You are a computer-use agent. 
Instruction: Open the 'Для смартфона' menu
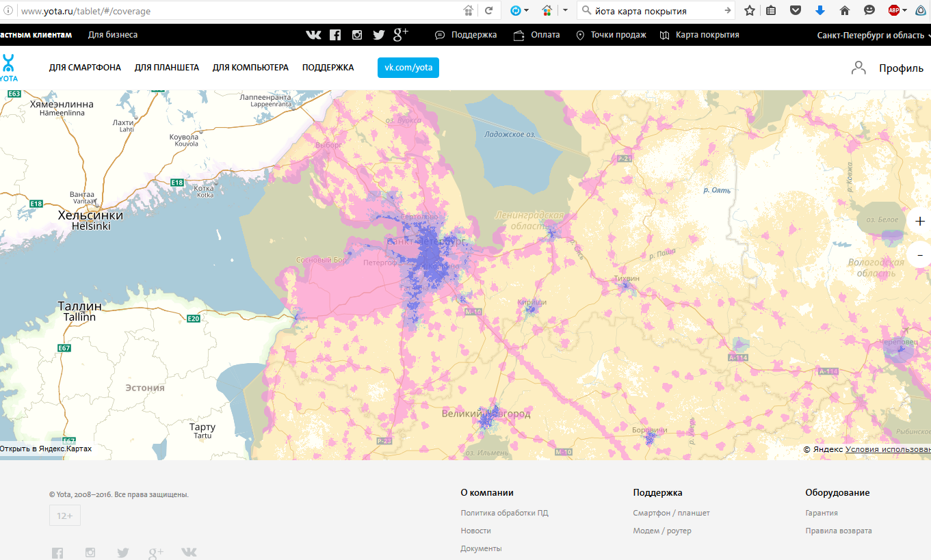point(85,68)
